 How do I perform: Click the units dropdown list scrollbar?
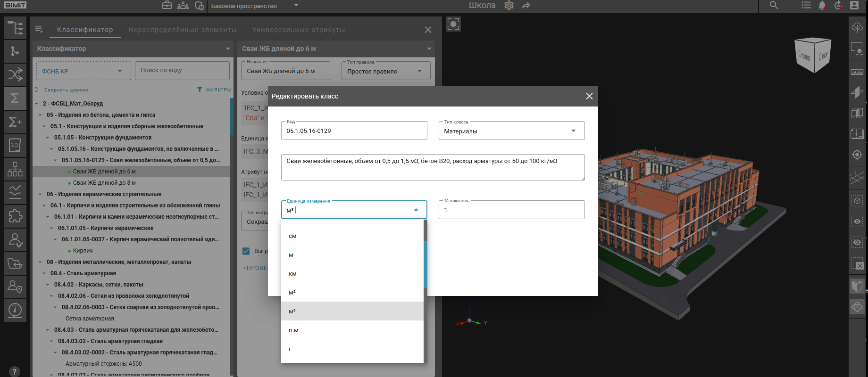pos(425,264)
